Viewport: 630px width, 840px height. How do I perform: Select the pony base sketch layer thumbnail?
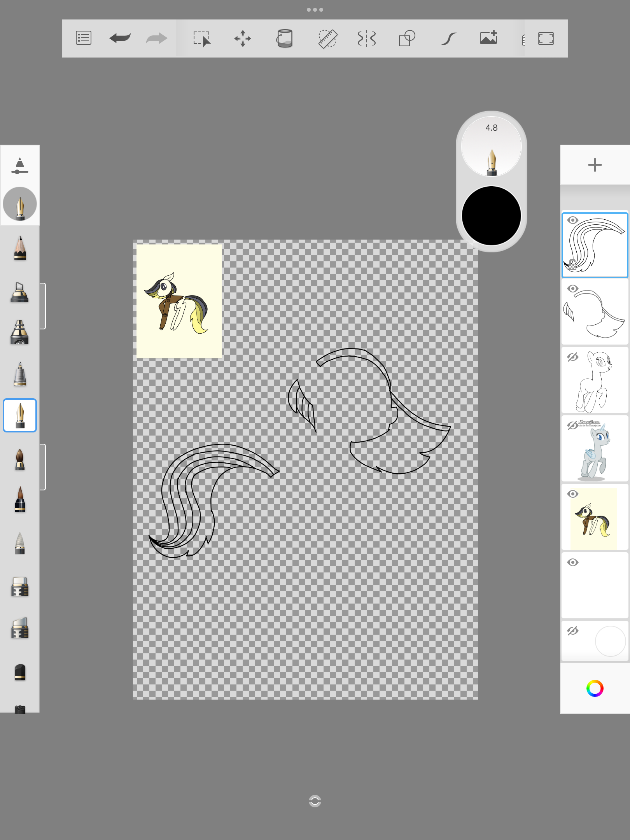pyautogui.click(x=595, y=380)
